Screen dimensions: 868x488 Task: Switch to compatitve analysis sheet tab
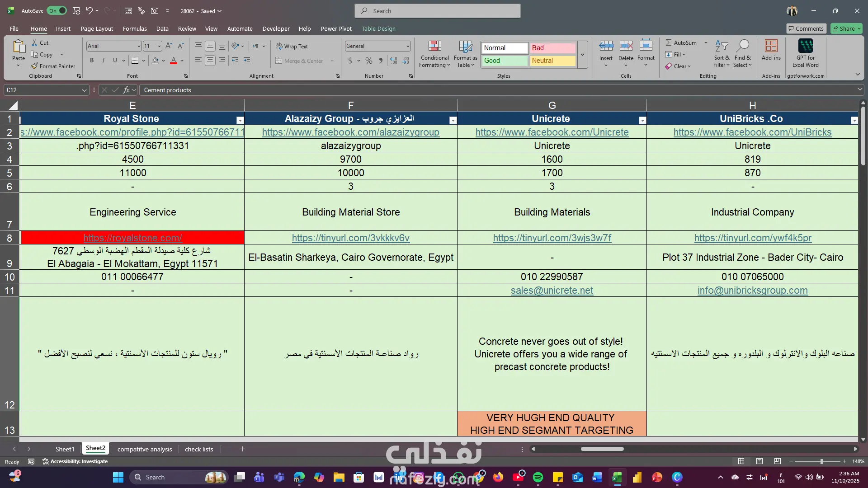(x=144, y=449)
